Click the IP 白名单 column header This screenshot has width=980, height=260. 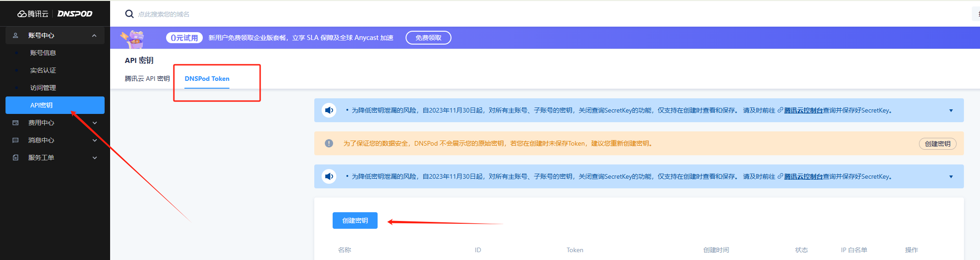click(x=854, y=250)
